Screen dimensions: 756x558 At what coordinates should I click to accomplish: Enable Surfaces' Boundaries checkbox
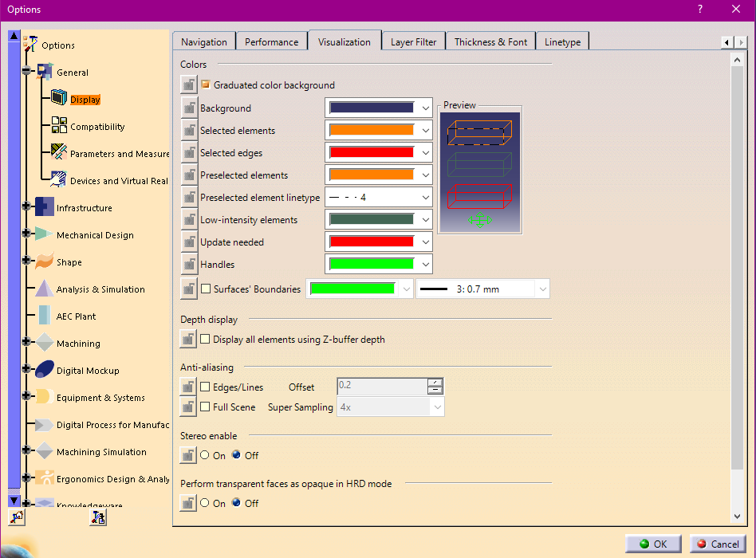[206, 289]
